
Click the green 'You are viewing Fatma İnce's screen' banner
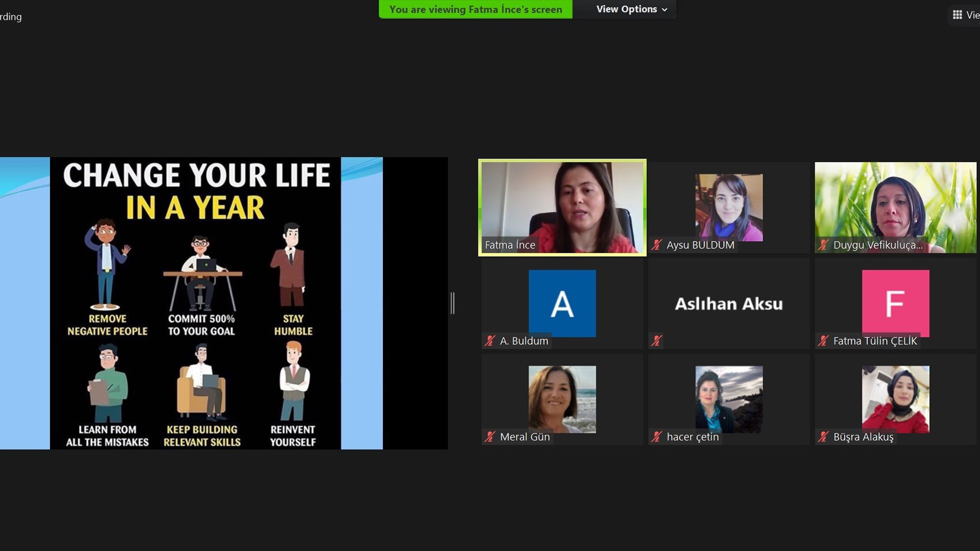pos(475,9)
